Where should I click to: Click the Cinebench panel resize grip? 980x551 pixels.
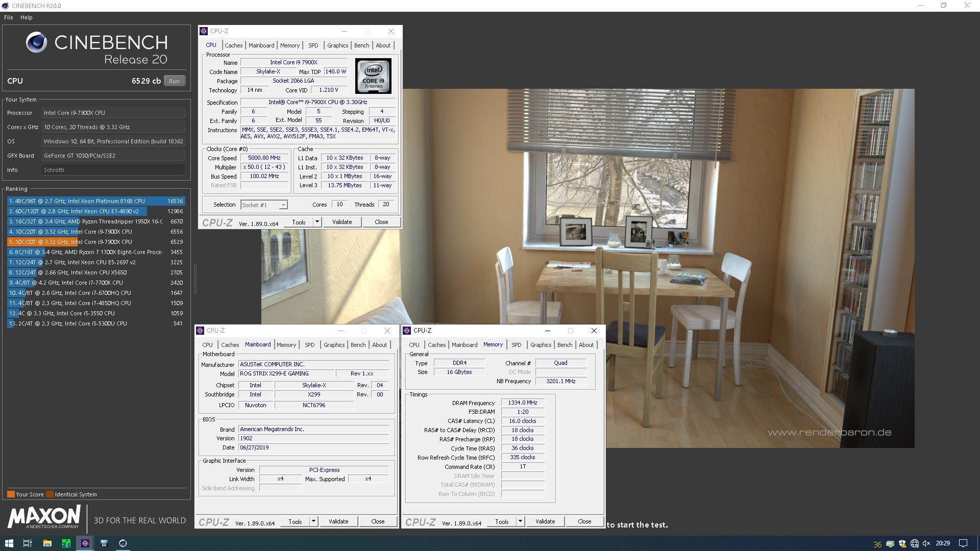194,279
